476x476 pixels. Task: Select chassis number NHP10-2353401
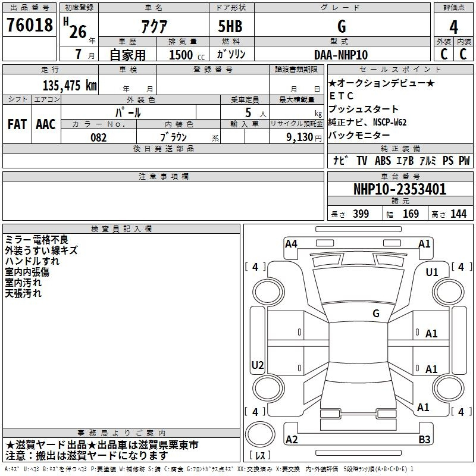[x=400, y=189]
